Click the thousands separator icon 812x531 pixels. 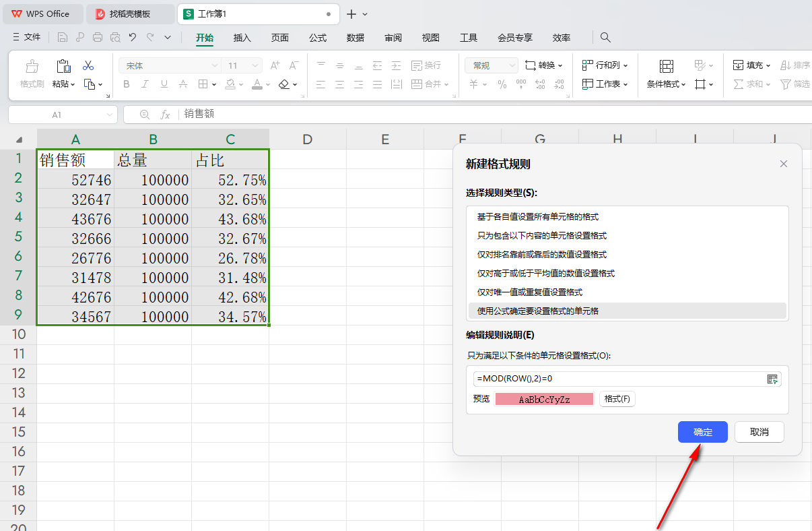pyautogui.click(x=521, y=84)
